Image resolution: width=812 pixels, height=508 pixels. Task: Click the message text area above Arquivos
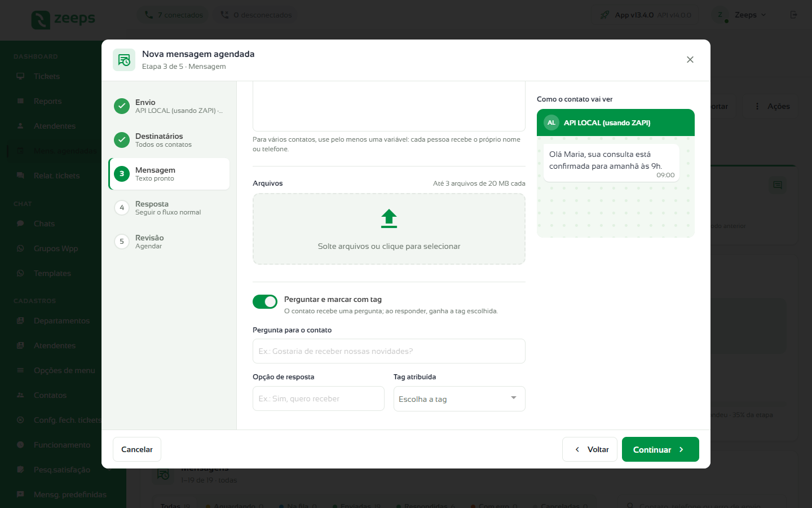pos(389,106)
